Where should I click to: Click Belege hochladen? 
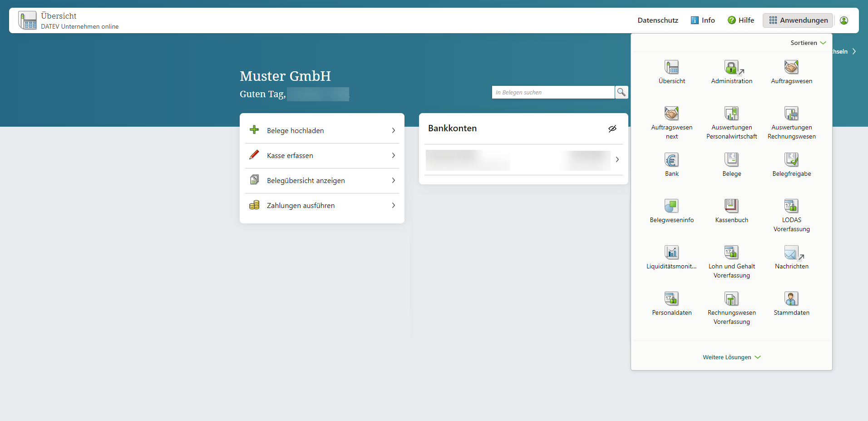tap(295, 130)
